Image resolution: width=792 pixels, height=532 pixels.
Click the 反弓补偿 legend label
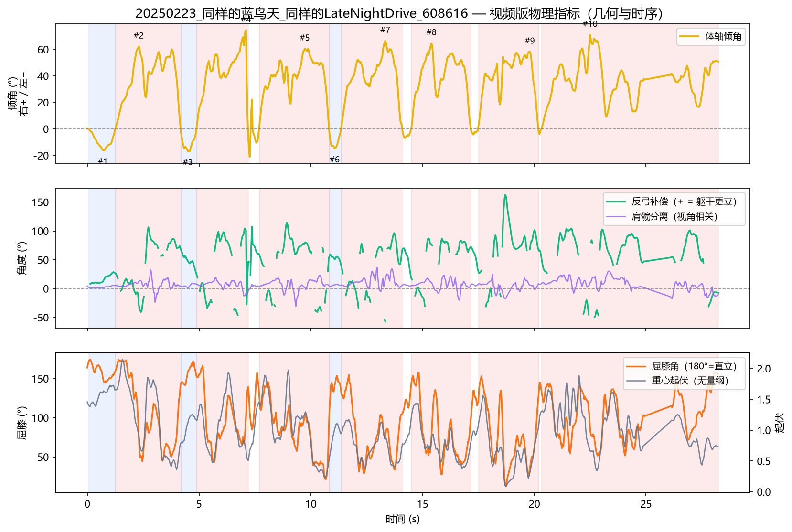(x=684, y=202)
